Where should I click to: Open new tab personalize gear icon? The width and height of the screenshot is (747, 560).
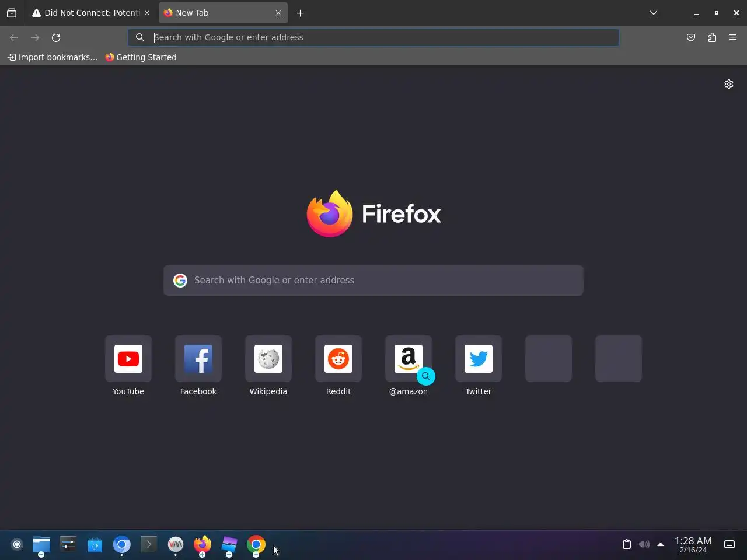coord(729,84)
